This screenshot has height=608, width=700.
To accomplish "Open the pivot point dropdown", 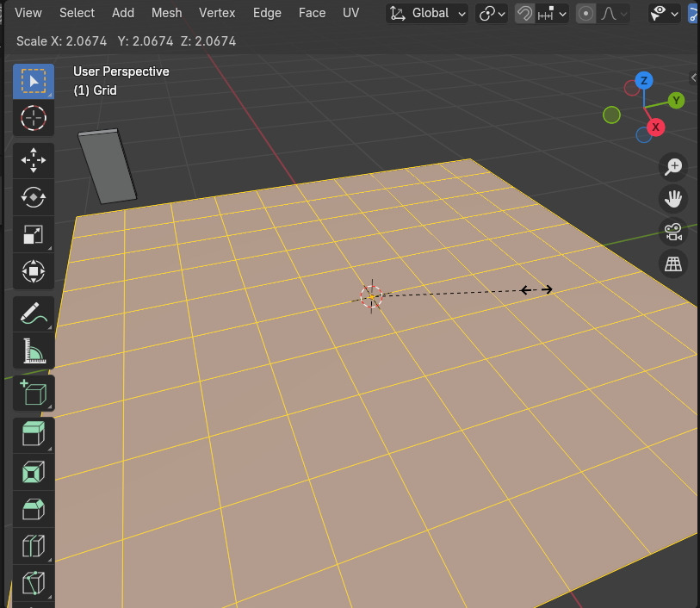I will coord(492,14).
